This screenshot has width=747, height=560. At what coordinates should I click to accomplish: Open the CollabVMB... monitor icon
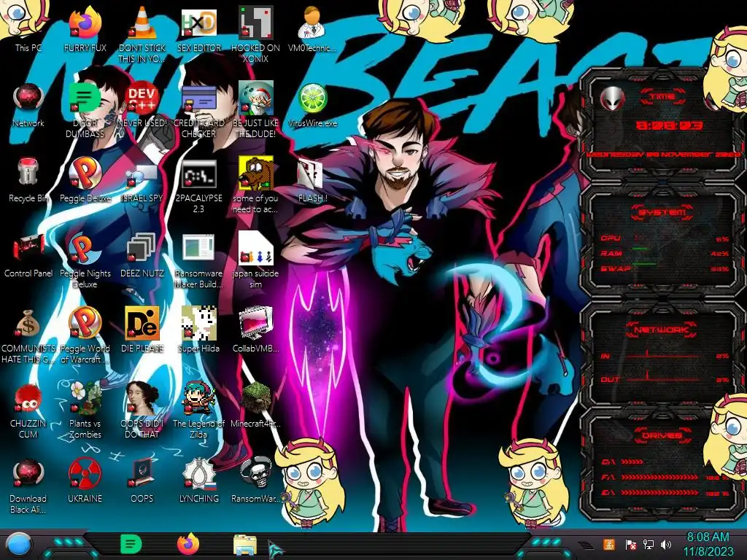pos(255,330)
